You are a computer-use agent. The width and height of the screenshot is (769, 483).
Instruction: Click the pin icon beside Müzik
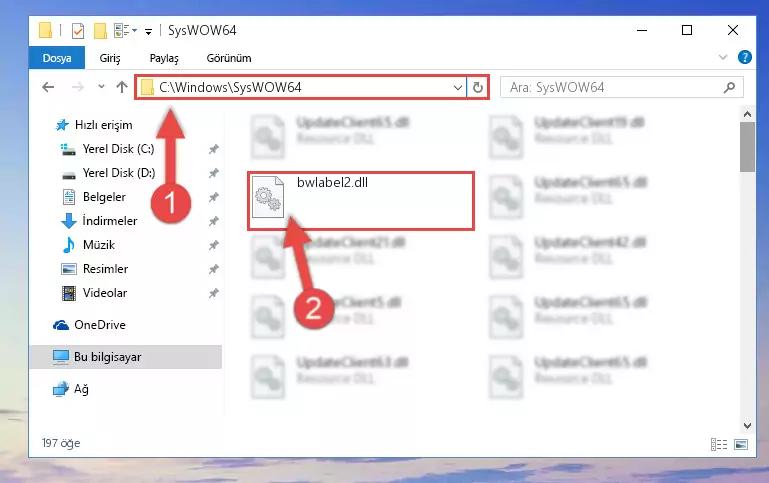[x=213, y=245]
